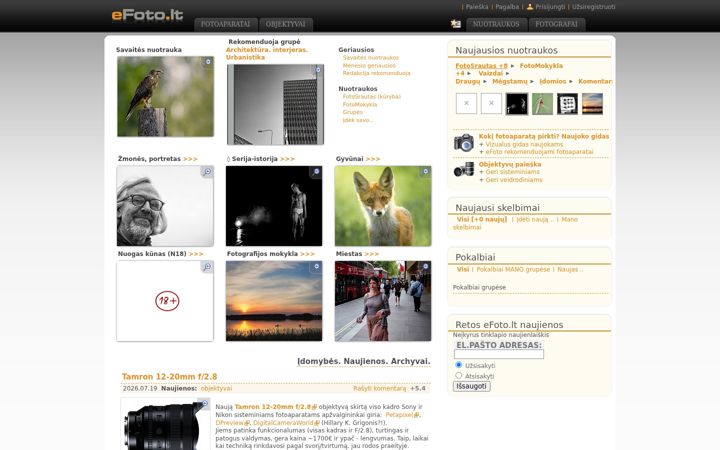The height and width of the screenshot is (450, 720).
Task: Click Užsiregistruoti in the top menu
Action: point(593,7)
